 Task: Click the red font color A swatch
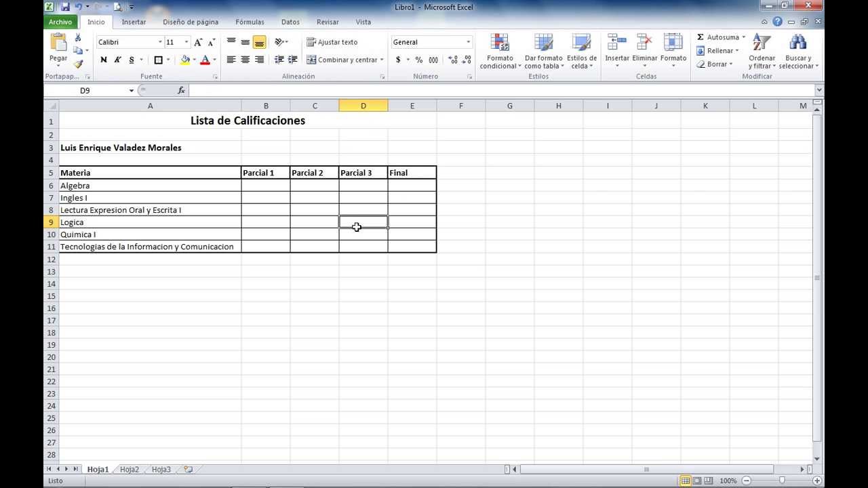coord(205,60)
